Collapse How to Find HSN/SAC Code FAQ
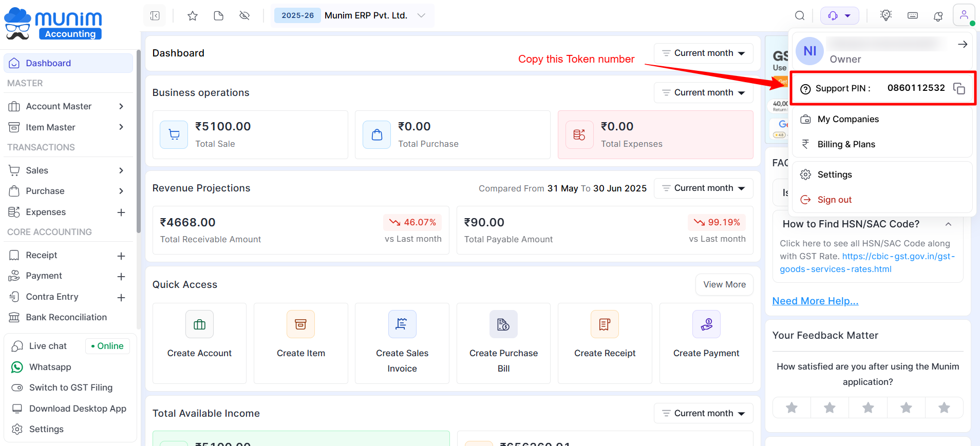The height and width of the screenshot is (446, 980). [x=948, y=224]
